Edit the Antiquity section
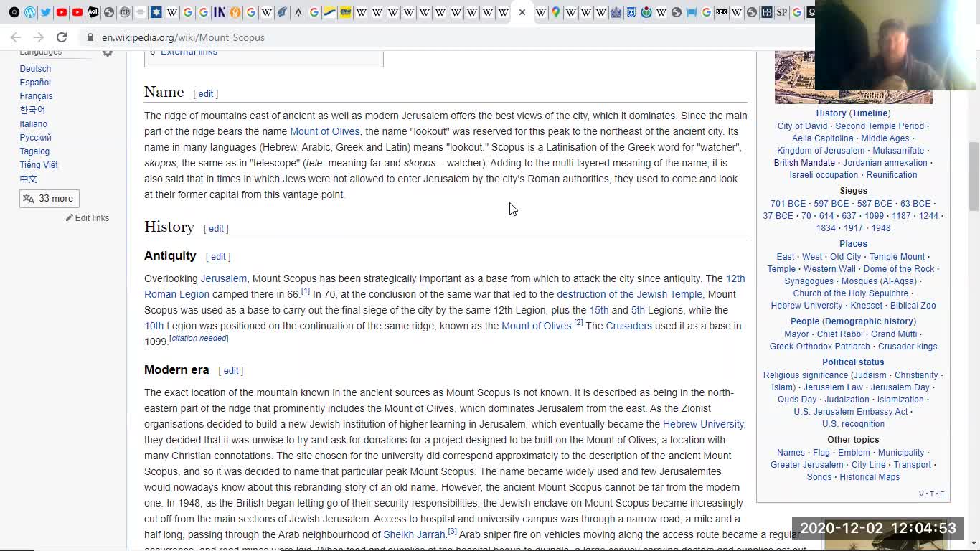980x551 pixels. point(218,257)
